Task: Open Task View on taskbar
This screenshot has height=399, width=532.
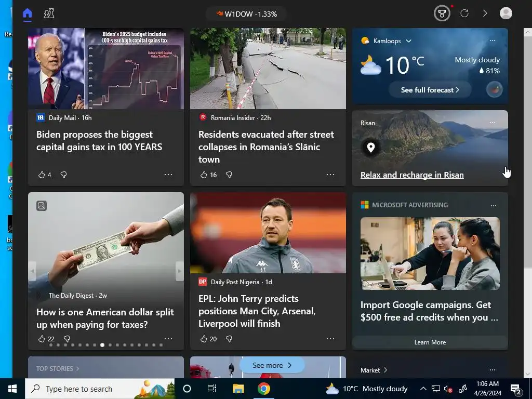Action: [212, 389]
